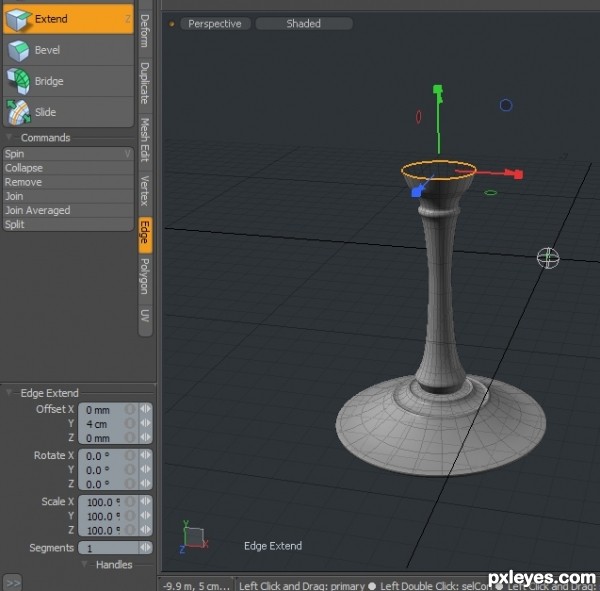The width and height of the screenshot is (600, 591).
Task: Click the small green ellipse plane handle
Action: tap(491, 193)
